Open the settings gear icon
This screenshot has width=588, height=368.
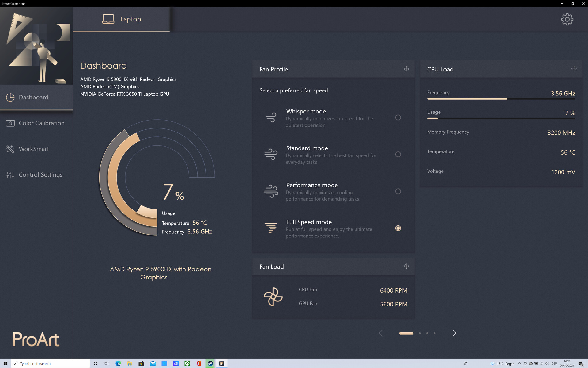pyautogui.click(x=567, y=19)
